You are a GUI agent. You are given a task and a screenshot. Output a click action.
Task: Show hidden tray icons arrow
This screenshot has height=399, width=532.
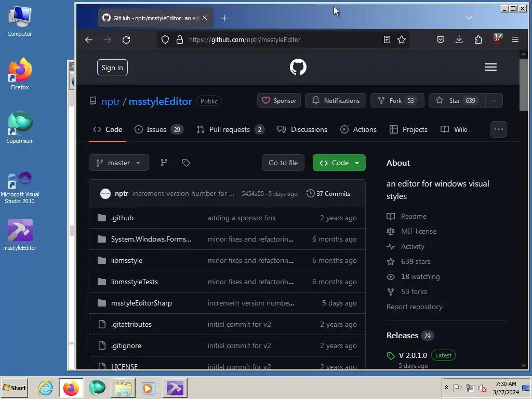(446, 388)
